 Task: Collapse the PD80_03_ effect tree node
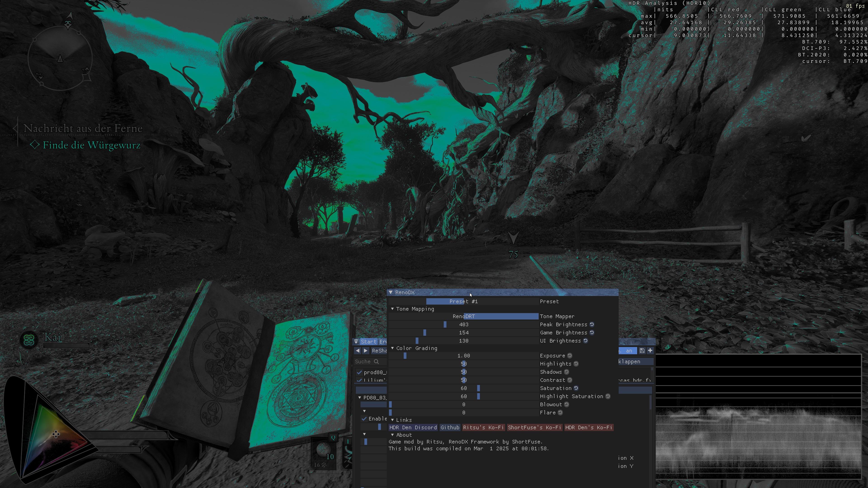pos(360,398)
